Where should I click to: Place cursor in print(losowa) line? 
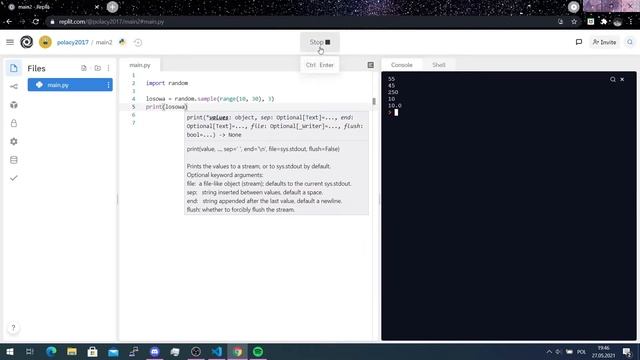click(x=167, y=107)
